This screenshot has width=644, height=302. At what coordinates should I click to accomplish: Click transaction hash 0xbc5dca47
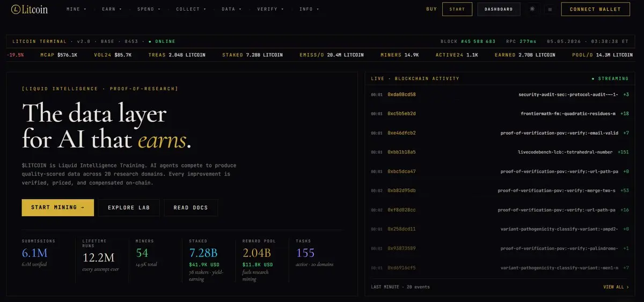coord(401,172)
